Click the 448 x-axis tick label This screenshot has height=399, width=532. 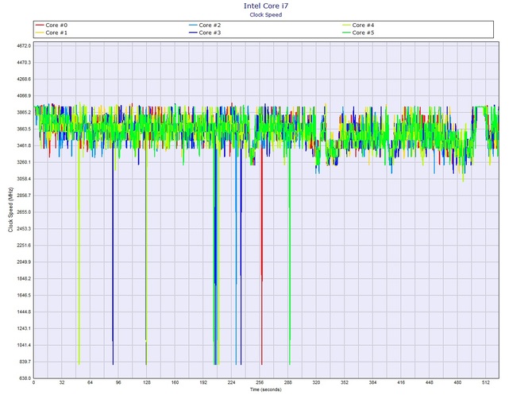point(430,382)
